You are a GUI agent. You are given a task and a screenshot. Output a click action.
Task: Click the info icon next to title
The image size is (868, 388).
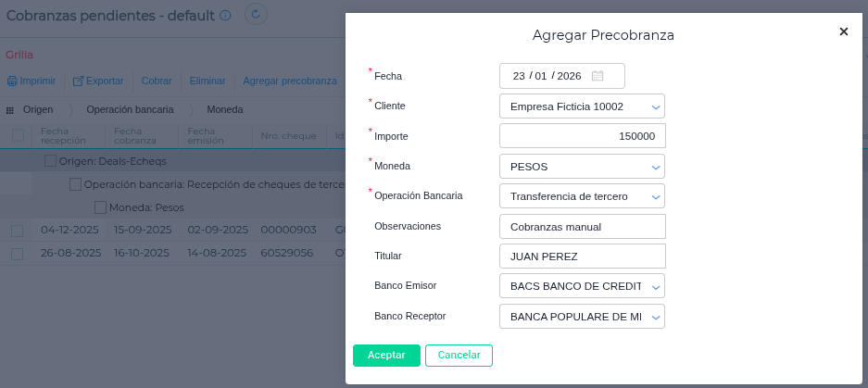coord(225,16)
